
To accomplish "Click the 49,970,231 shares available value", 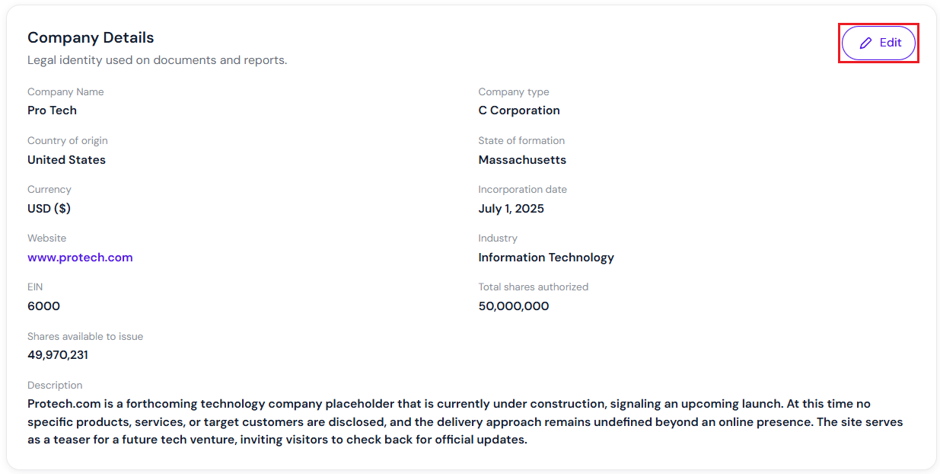I will 58,355.
